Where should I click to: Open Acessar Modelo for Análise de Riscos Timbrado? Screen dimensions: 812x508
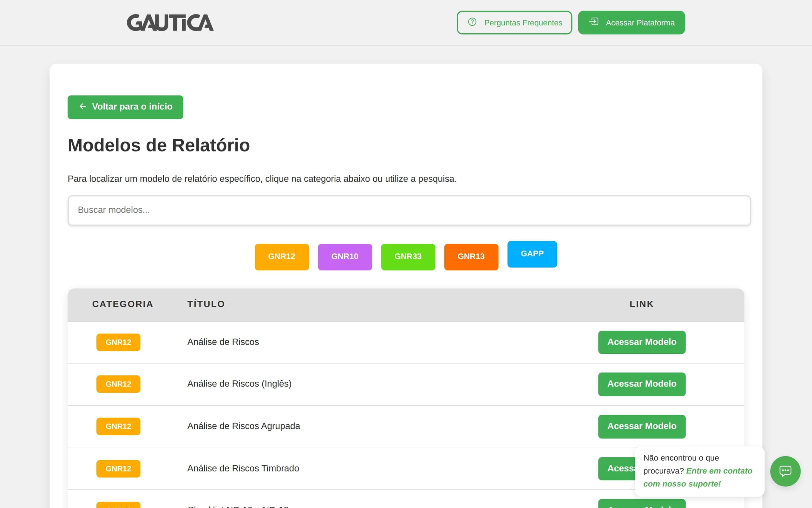click(616, 468)
